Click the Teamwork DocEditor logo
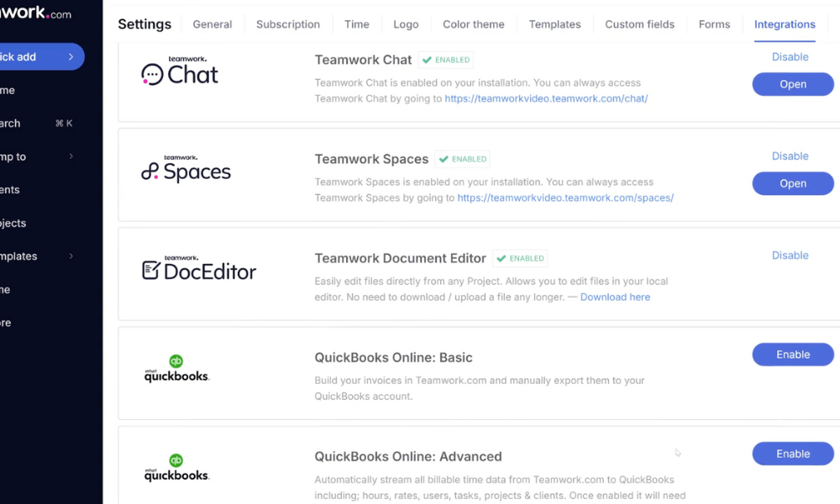 point(199,270)
